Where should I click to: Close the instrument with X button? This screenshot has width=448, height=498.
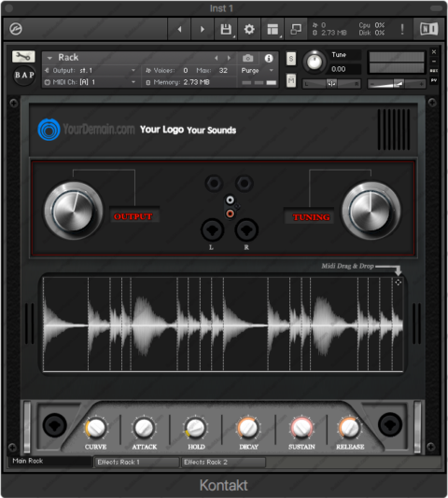pyautogui.click(x=434, y=51)
